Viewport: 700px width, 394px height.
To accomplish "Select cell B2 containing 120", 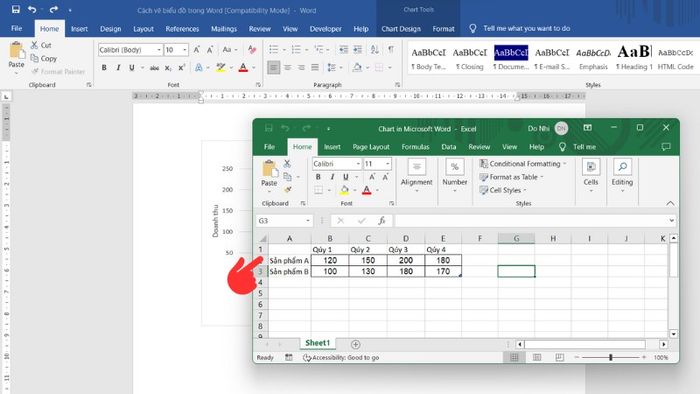I will (330, 260).
